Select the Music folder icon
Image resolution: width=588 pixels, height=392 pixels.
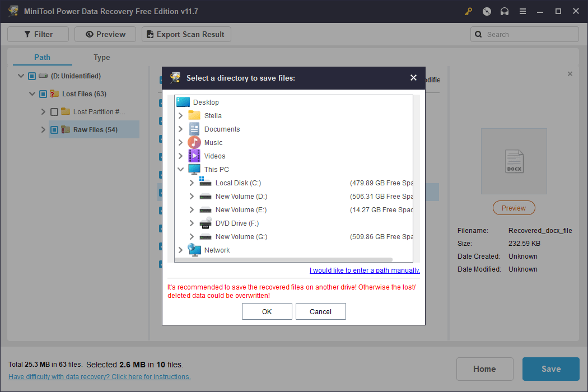pyautogui.click(x=194, y=143)
